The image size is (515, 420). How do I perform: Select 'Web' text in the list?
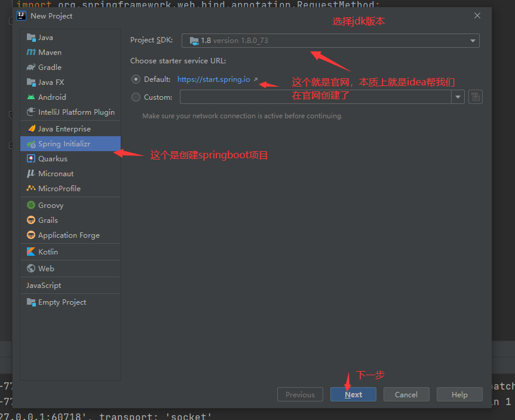(46, 269)
